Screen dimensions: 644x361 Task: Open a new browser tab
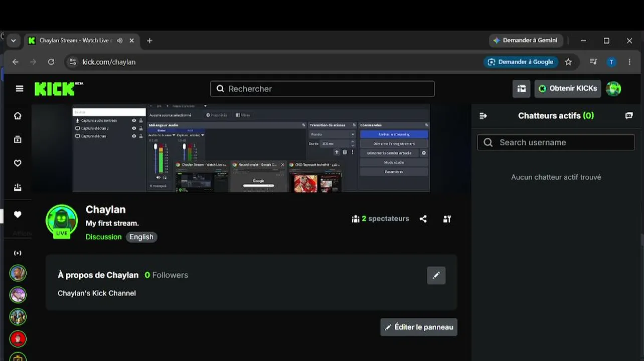[x=149, y=41]
